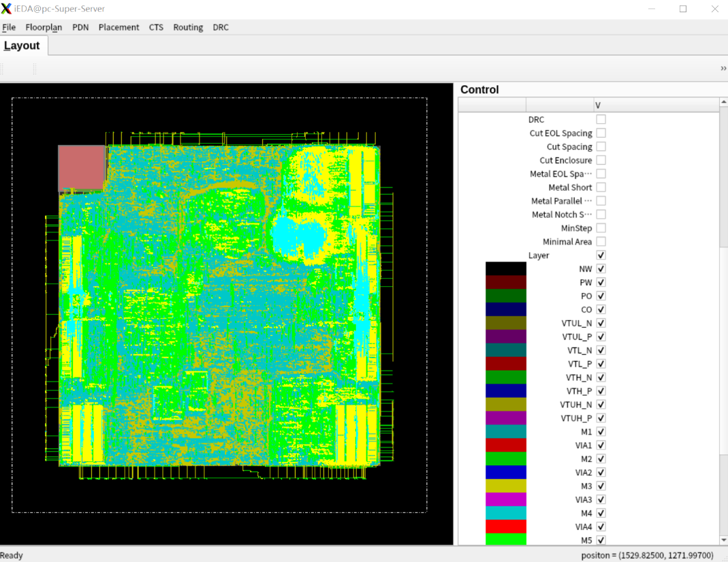Select the Layout tab

[22, 46]
